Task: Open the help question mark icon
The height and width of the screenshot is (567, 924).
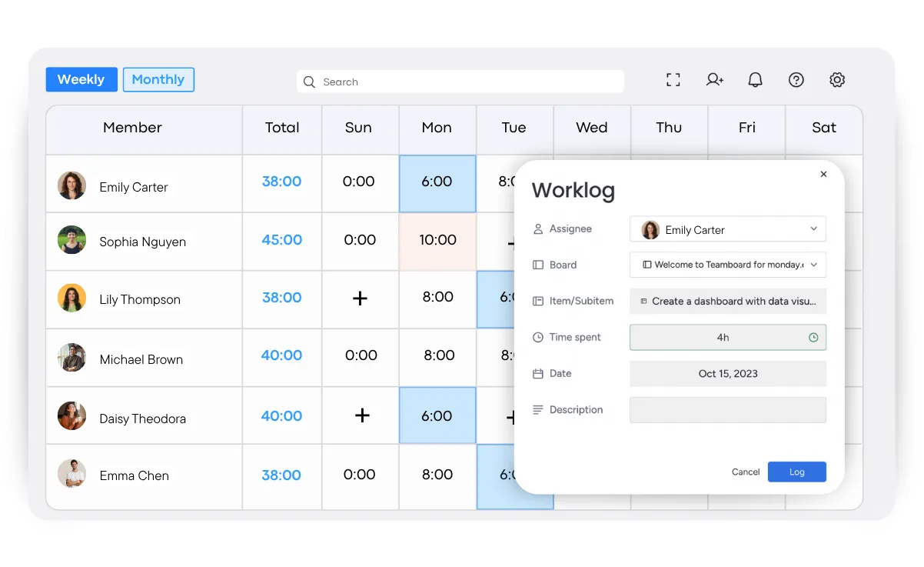Action: tap(796, 79)
